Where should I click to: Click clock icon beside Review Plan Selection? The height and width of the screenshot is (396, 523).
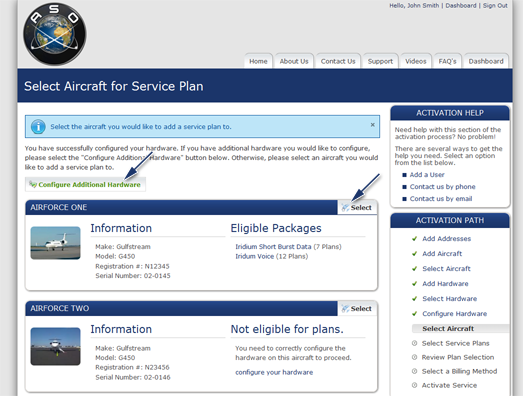point(415,357)
